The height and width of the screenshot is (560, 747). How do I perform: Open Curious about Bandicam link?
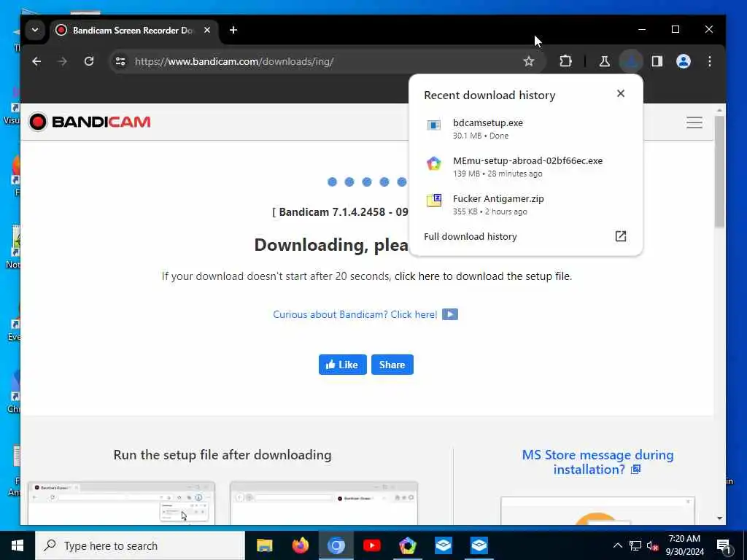[x=355, y=314]
